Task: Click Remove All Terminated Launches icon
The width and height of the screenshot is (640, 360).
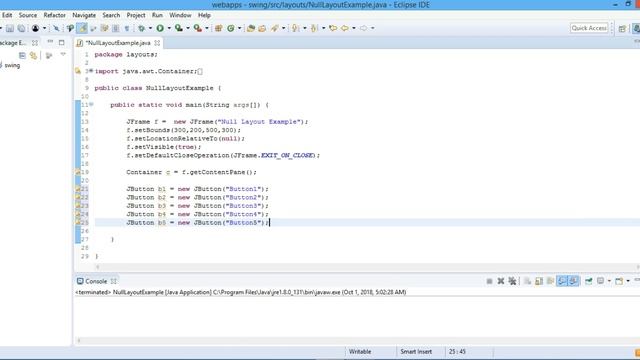Action: coord(512,281)
